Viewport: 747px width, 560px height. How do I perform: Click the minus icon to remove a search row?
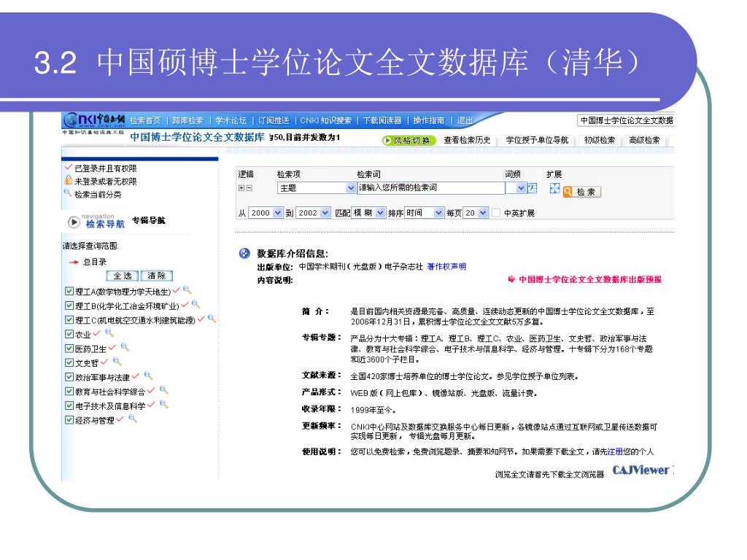(249, 188)
